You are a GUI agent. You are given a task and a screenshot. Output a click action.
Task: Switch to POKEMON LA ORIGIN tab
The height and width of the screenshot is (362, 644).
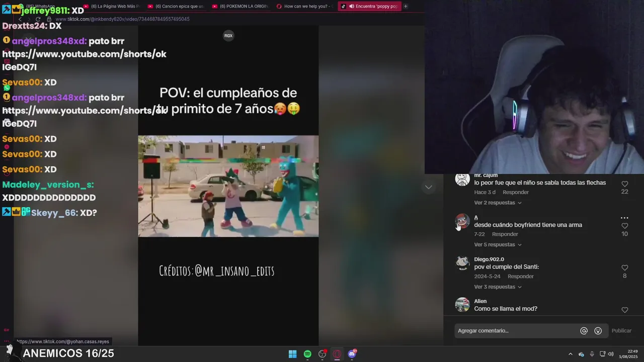(240, 6)
